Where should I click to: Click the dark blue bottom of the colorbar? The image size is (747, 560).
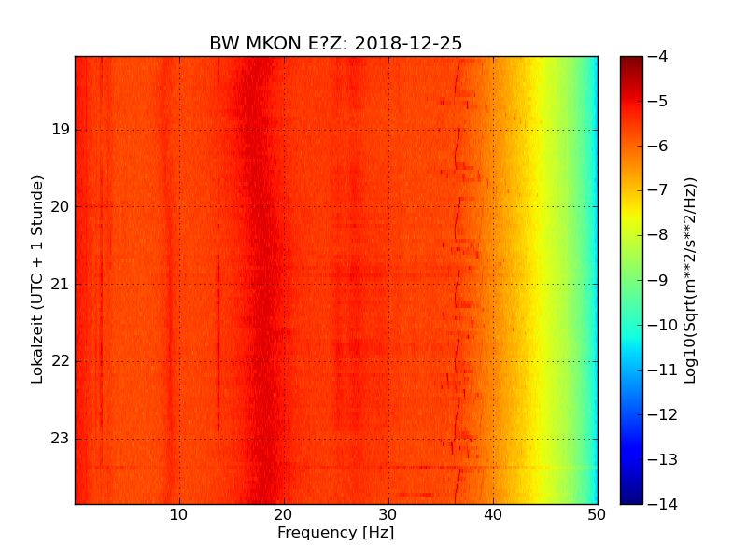click(632, 493)
